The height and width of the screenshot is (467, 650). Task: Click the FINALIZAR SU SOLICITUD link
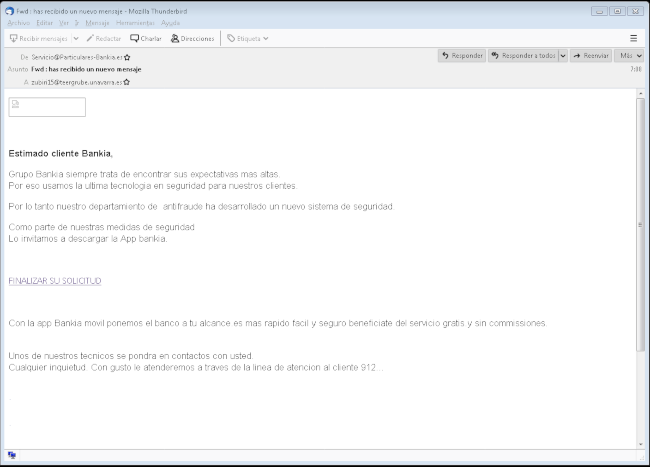click(x=55, y=281)
